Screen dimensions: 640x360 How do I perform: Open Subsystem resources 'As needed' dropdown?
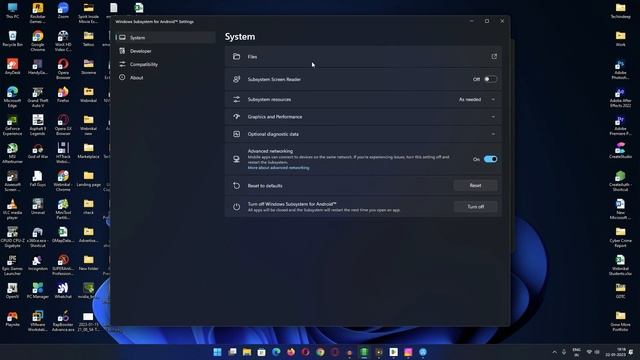point(477,100)
